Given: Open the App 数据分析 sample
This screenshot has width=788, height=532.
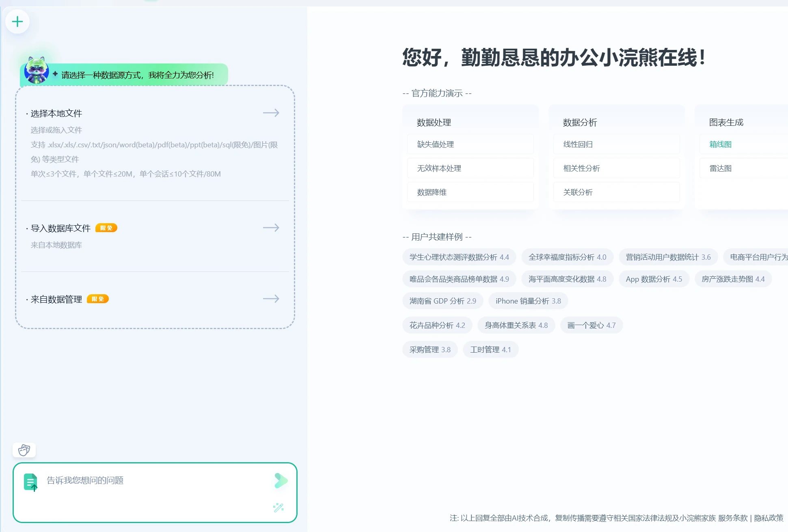Looking at the screenshot, I should click(654, 279).
